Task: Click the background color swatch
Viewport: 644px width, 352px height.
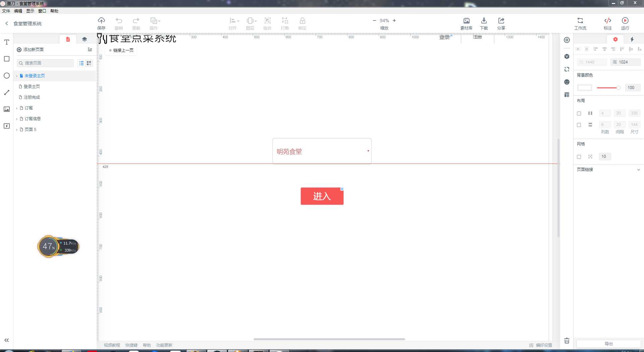Action: [584, 88]
